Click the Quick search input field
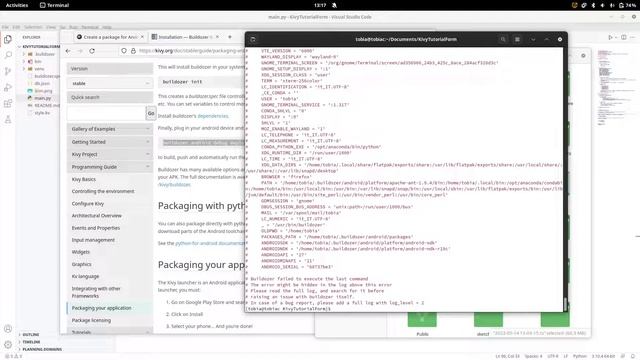Viewport: 640px width, 360px height. click(107, 113)
